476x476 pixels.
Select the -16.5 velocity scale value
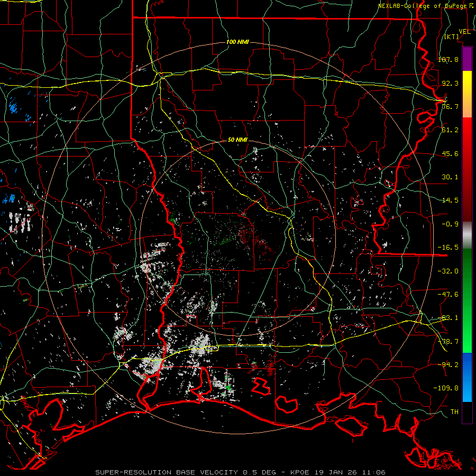click(x=448, y=248)
